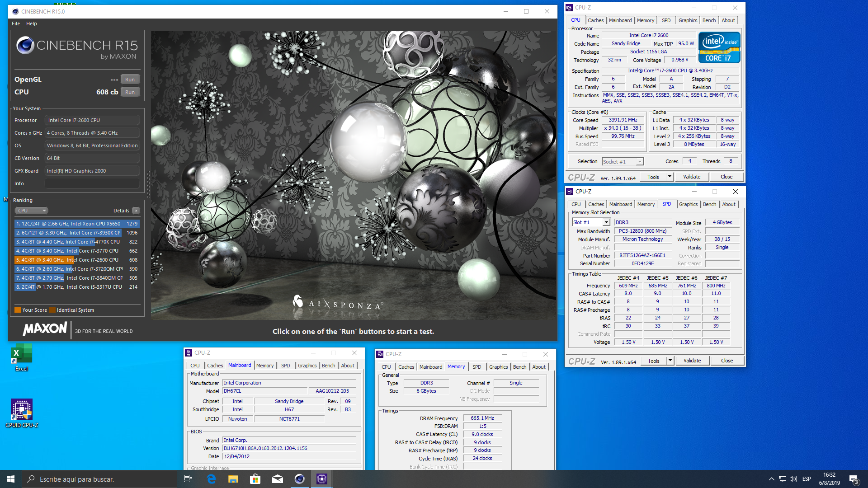Click the ESP language indicator in tray
This screenshot has width=868, height=488.
807,479
